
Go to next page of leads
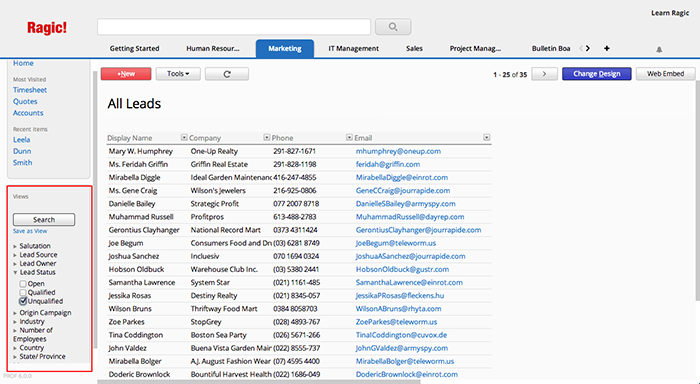544,74
